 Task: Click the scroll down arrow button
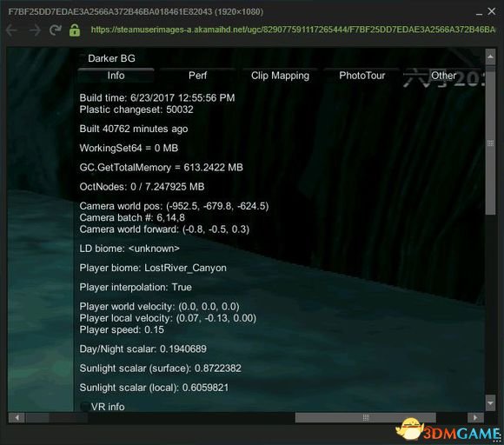point(490,402)
